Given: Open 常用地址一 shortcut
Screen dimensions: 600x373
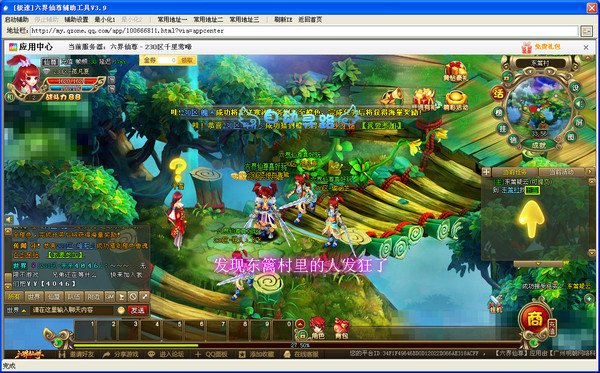Looking at the screenshot, I should tap(172, 20).
